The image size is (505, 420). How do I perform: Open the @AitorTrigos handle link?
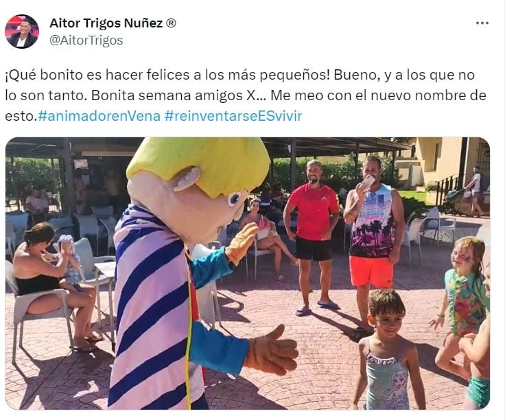point(86,40)
